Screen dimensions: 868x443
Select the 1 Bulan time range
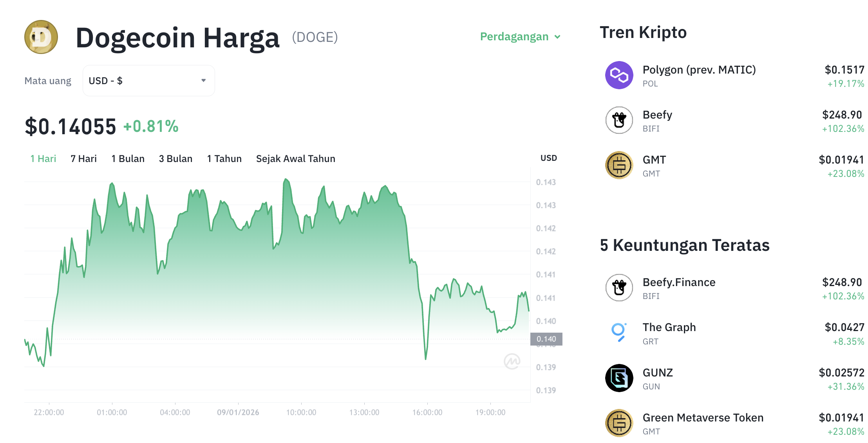pos(128,158)
